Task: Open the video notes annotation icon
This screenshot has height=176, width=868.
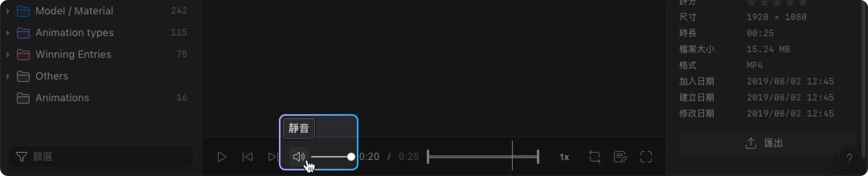Action: (x=620, y=157)
